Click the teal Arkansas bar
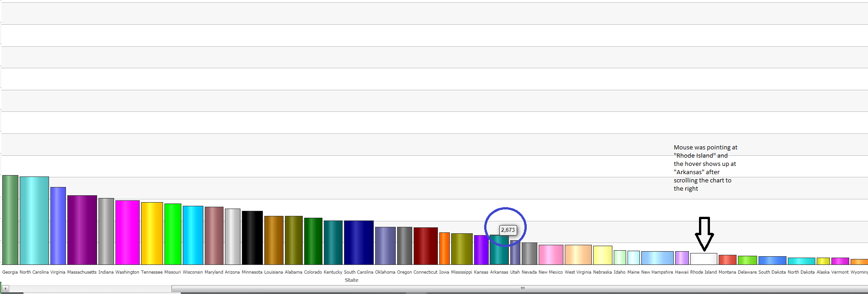868x297 pixels. point(499,252)
